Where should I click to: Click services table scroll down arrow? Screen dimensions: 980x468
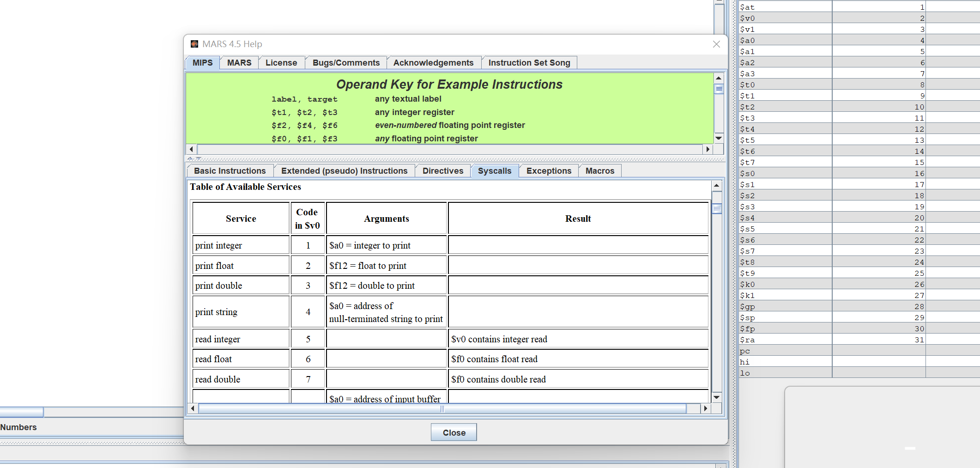pos(717,397)
